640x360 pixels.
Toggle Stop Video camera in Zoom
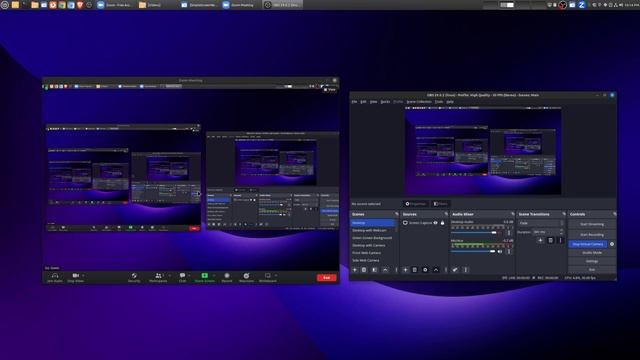point(75,276)
